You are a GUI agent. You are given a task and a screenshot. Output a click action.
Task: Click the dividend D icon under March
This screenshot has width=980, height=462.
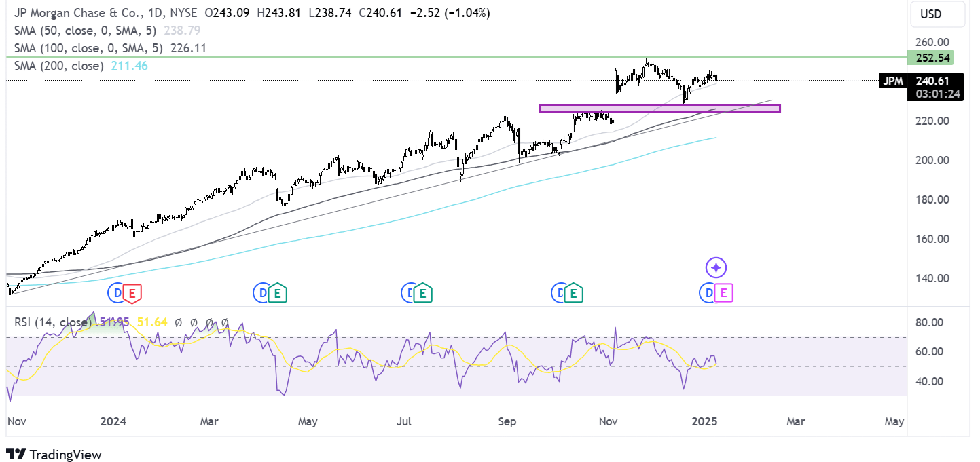pyautogui.click(x=261, y=292)
